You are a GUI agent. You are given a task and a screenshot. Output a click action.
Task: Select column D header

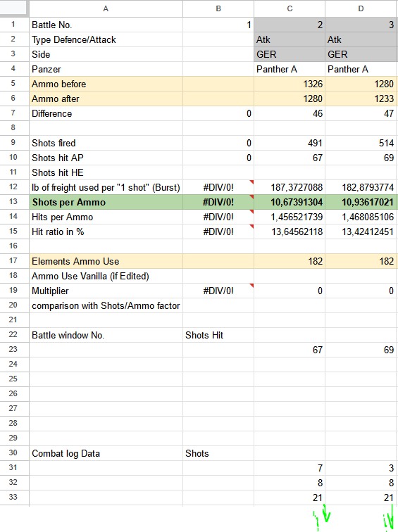coord(361,8)
